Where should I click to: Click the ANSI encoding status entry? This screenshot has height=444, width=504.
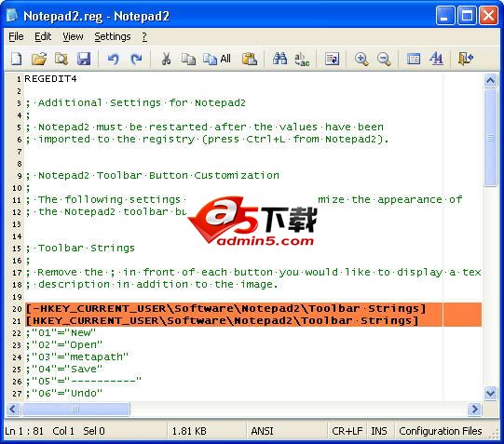click(x=262, y=431)
